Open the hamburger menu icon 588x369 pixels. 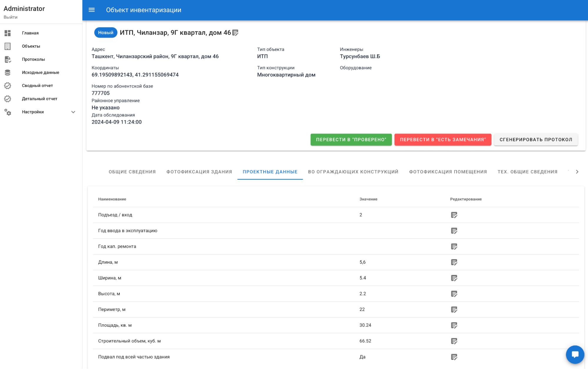[91, 10]
